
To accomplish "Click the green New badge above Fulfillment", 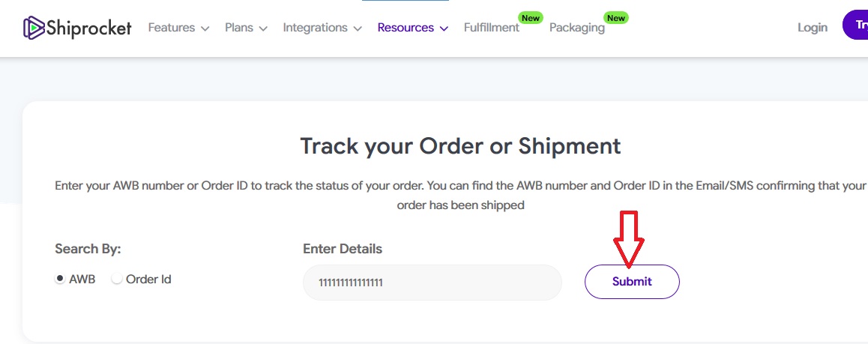I will click(x=530, y=17).
